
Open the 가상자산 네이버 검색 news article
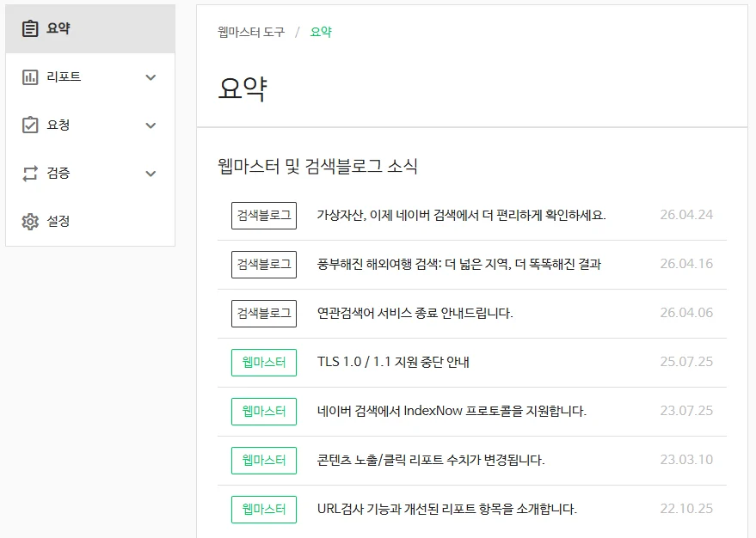click(461, 215)
